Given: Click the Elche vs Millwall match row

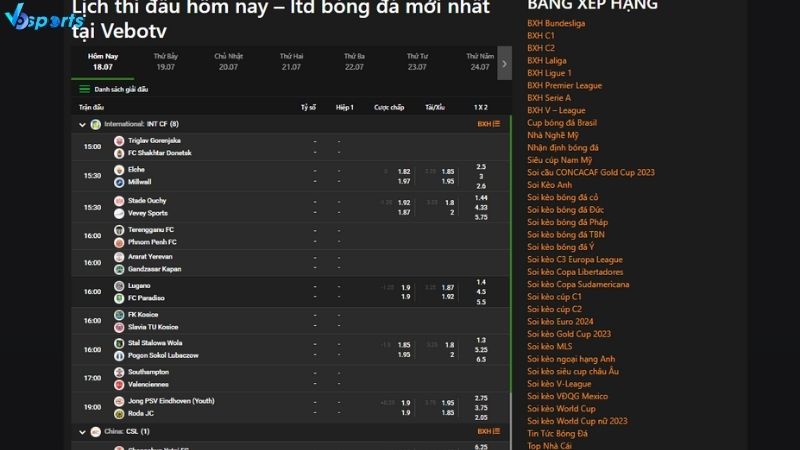Looking at the screenshot, I should click(x=290, y=176).
